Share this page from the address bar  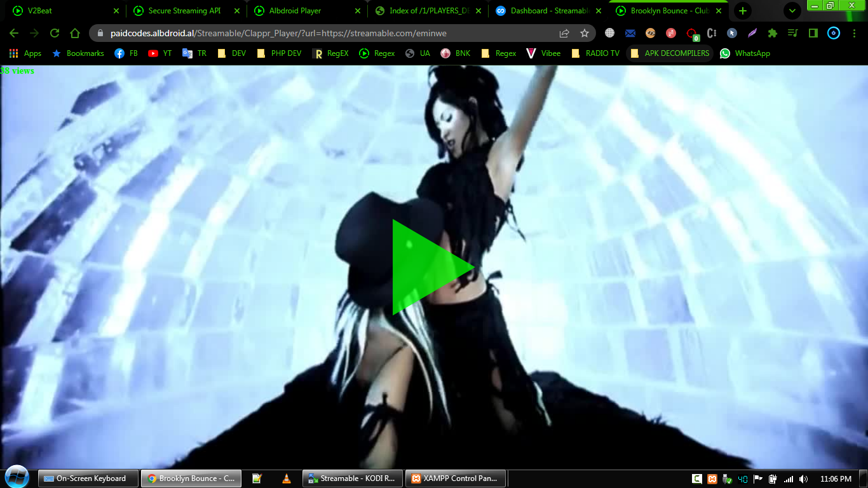click(564, 33)
